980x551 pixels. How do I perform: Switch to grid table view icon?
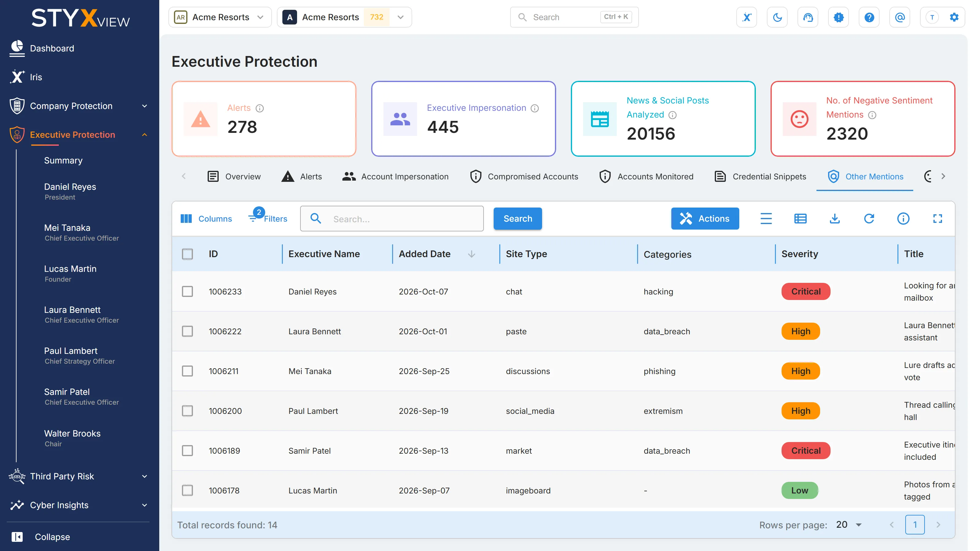tap(800, 219)
